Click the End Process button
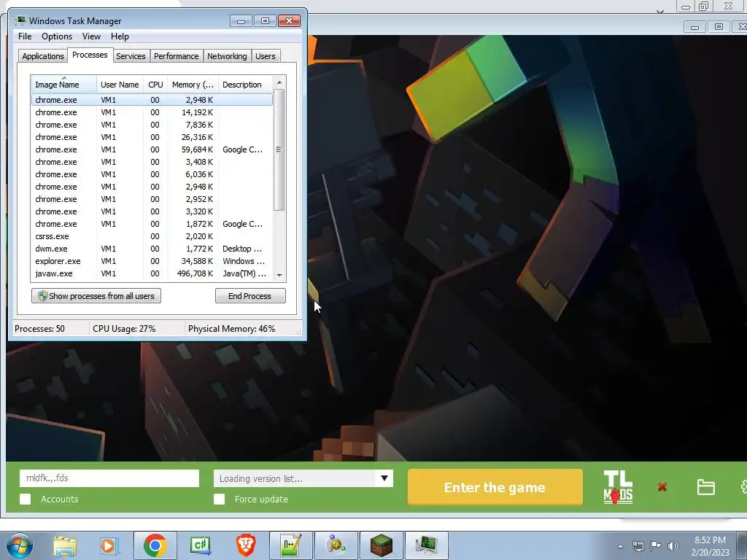The height and width of the screenshot is (560, 747). [x=250, y=296]
